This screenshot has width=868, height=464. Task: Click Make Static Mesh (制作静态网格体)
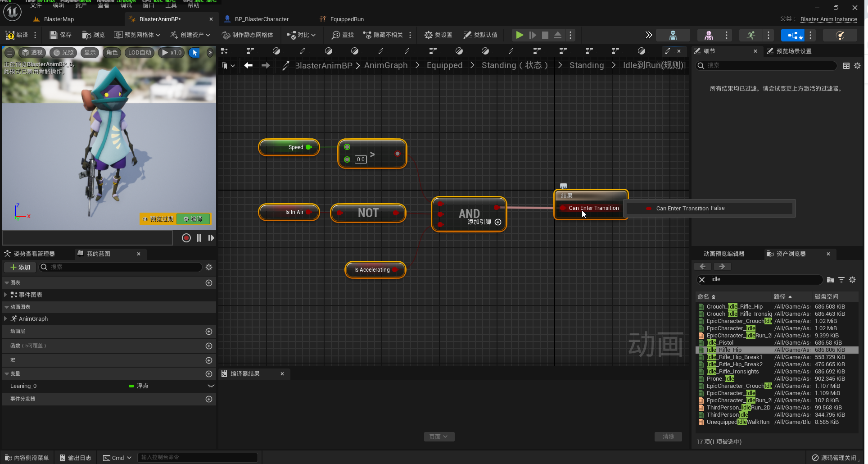tap(247, 35)
